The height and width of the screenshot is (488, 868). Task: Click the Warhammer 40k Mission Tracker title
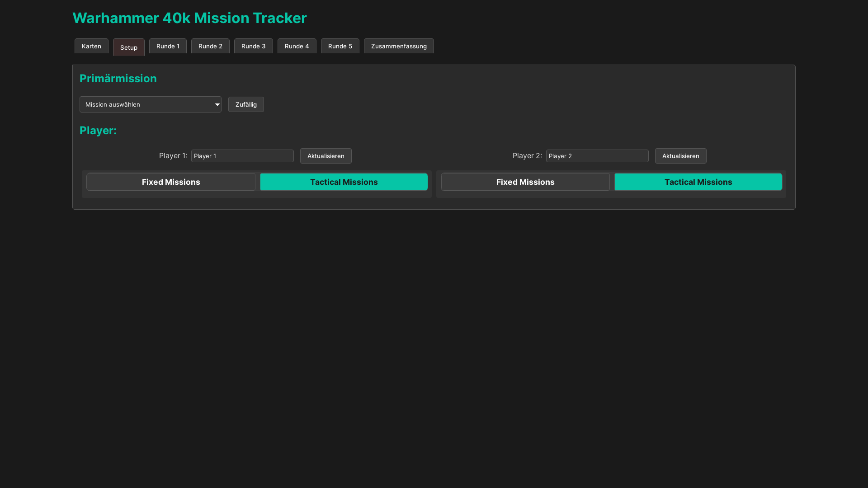189,18
